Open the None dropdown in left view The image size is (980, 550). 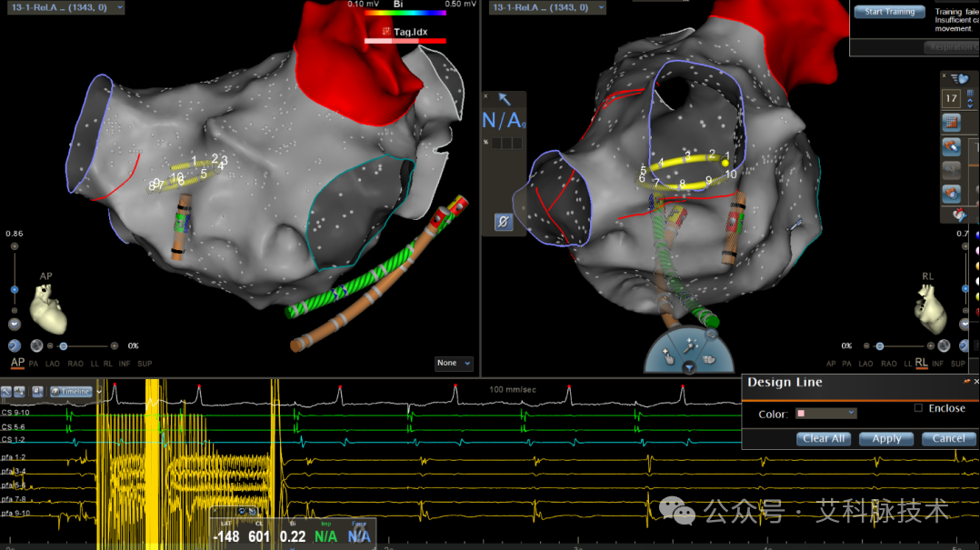point(453,363)
